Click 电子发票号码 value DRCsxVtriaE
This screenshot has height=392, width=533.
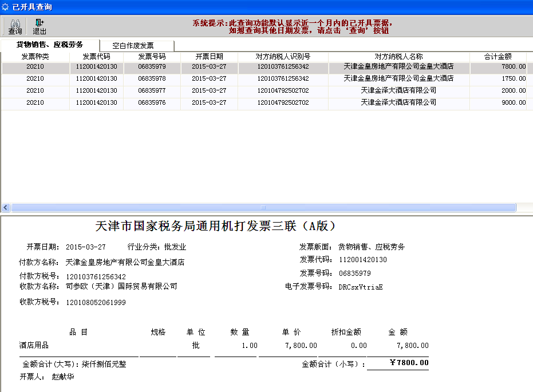click(x=361, y=287)
